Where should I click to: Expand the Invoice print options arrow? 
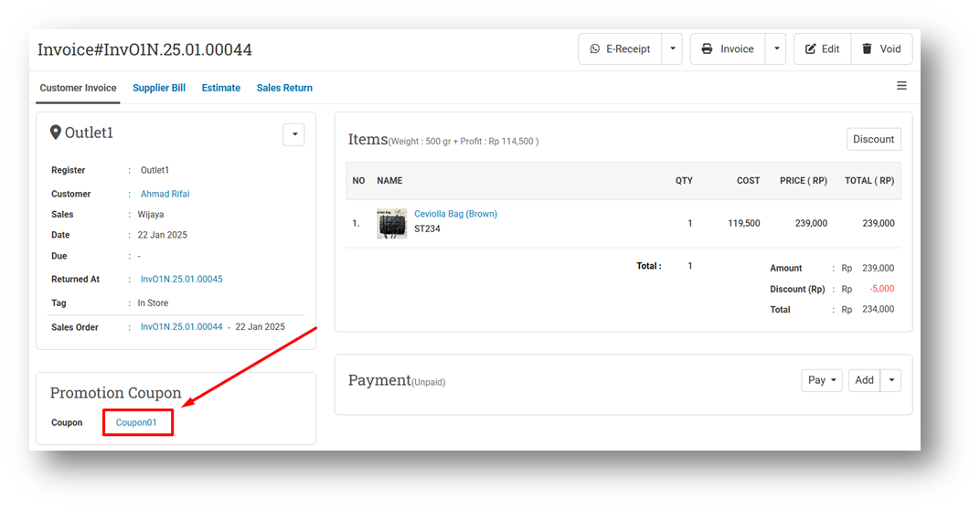776,48
